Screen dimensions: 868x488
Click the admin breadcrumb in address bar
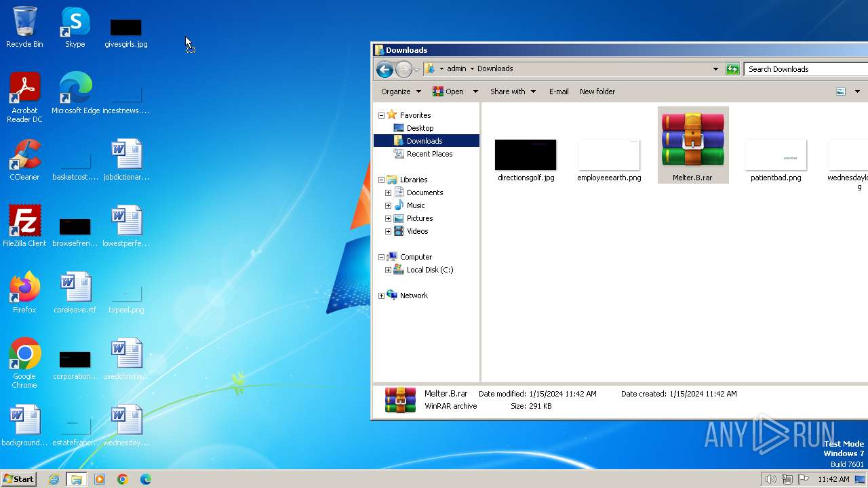pyautogui.click(x=456, y=69)
